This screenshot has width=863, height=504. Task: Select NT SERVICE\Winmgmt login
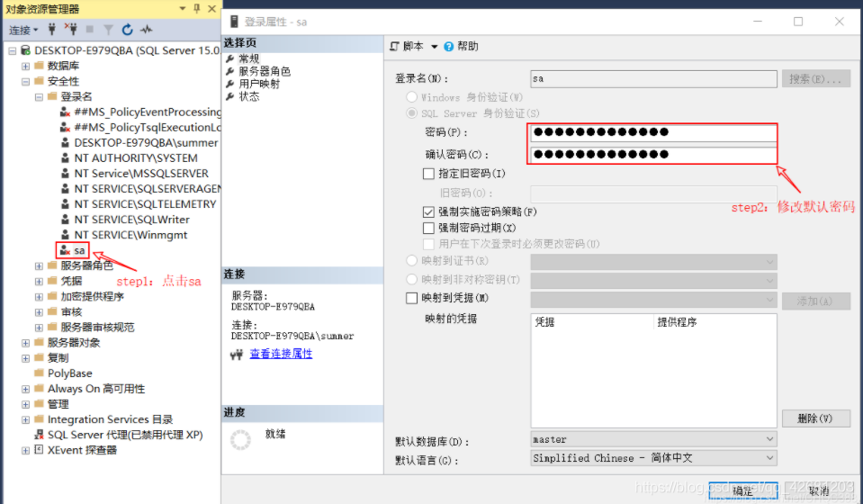click(131, 236)
